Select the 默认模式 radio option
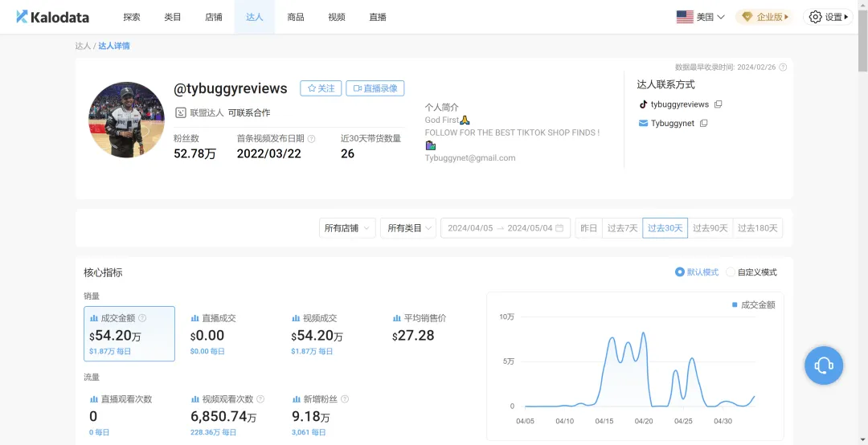The width and height of the screenshot is (868, 445). 697,272
